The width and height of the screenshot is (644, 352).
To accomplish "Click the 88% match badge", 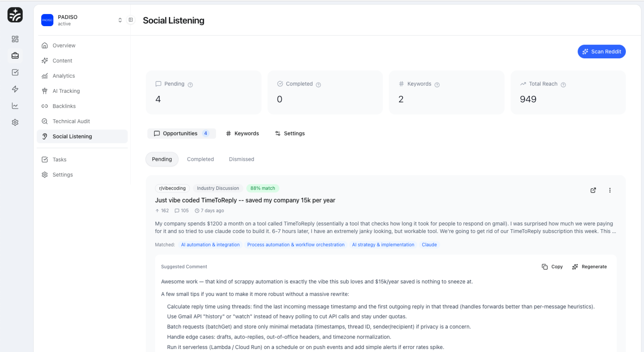I will coord(263,188).
